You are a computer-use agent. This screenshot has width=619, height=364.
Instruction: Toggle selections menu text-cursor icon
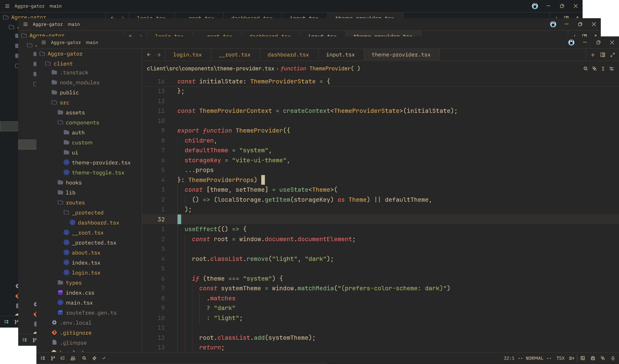pos(603,69)
